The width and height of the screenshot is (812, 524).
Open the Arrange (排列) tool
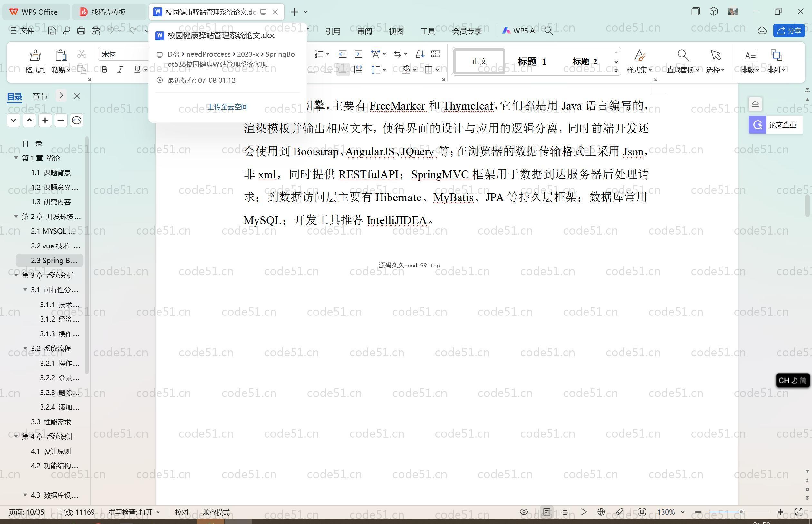[x=776, y=55]
